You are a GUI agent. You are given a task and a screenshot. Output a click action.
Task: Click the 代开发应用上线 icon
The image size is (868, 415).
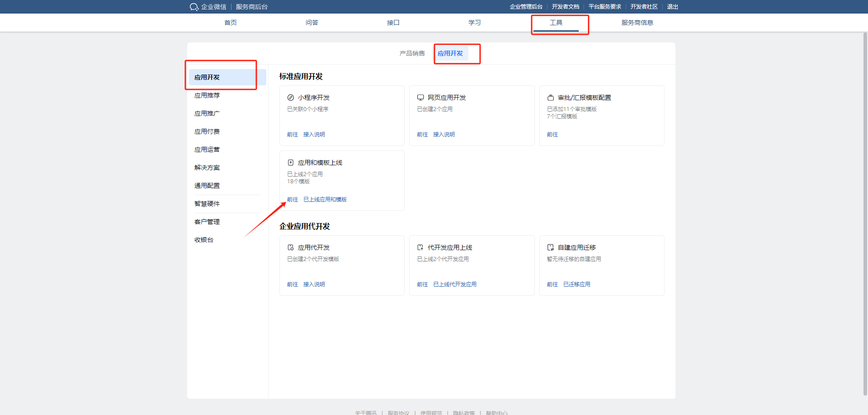pyautogui.click(x=420, y=247)
